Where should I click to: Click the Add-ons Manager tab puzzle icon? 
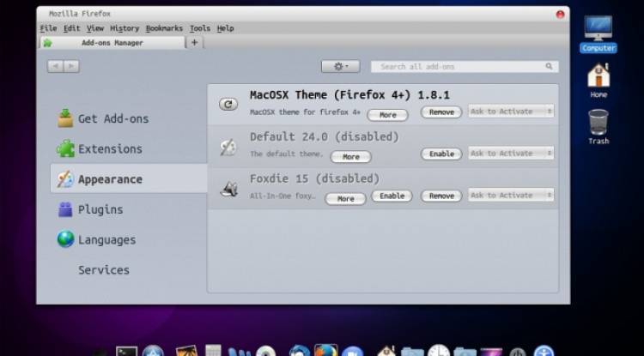pos(47,43)
